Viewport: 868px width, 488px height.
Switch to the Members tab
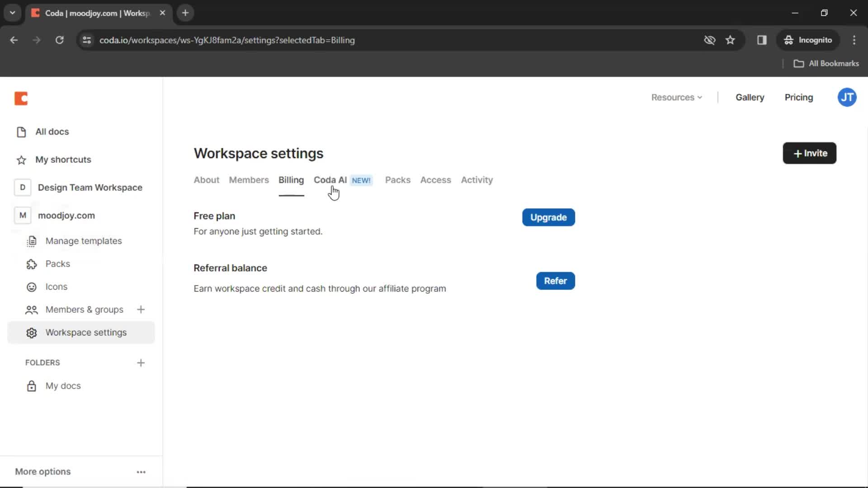pyautogui.click(x=249, y=180)
